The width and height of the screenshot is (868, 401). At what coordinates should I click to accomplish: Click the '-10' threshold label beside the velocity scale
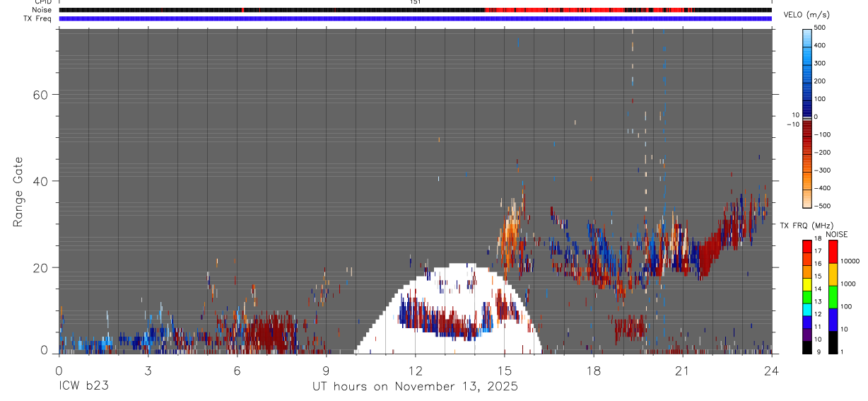(x=792, y=124)
